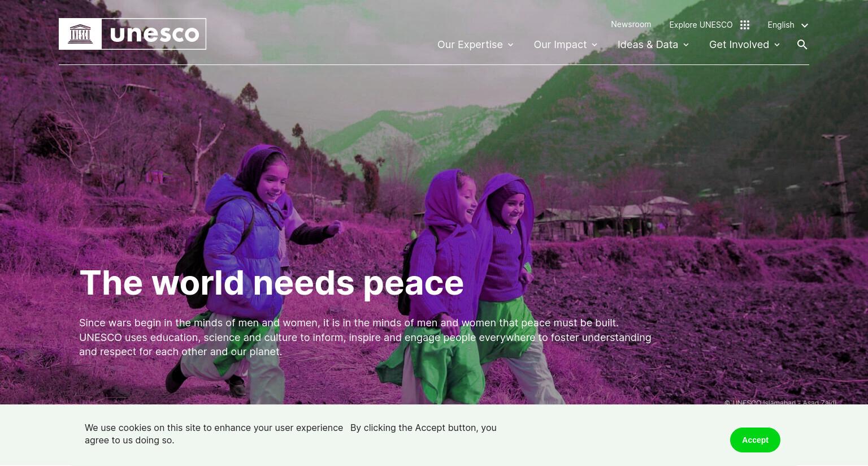868x466 pixels.
Task: Open the Ideas & Data menu
Action: pyautogui.click(x=648, y=45)
